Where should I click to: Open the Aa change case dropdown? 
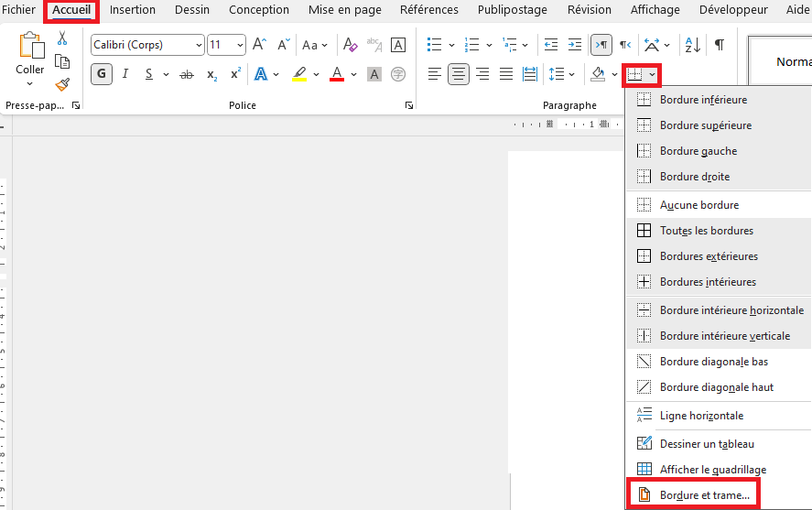click(x=315, y=45)
